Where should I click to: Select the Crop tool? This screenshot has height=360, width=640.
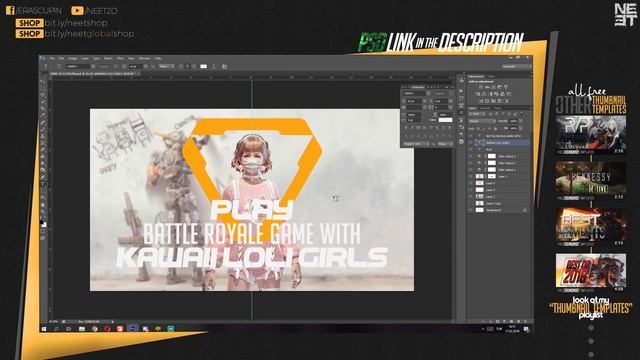tap(43, 109)
